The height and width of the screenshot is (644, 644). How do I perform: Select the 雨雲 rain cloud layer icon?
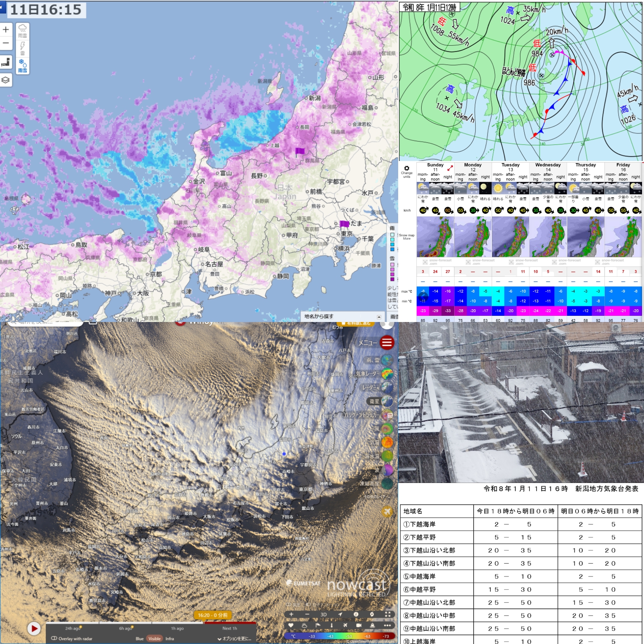[23, 30]
